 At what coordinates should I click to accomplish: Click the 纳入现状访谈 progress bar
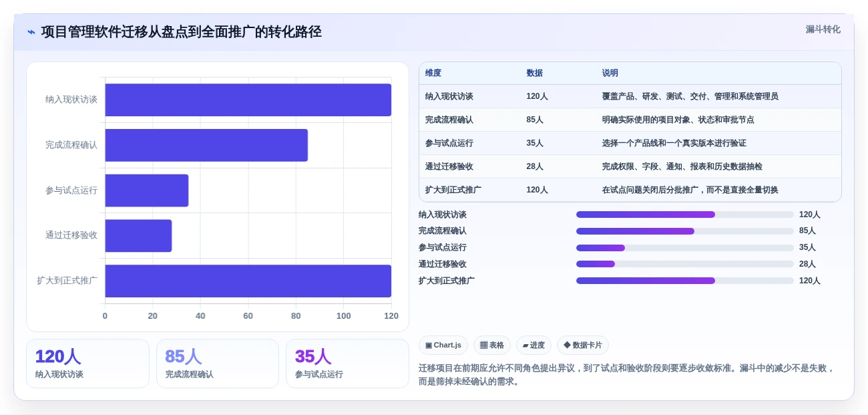685,215
